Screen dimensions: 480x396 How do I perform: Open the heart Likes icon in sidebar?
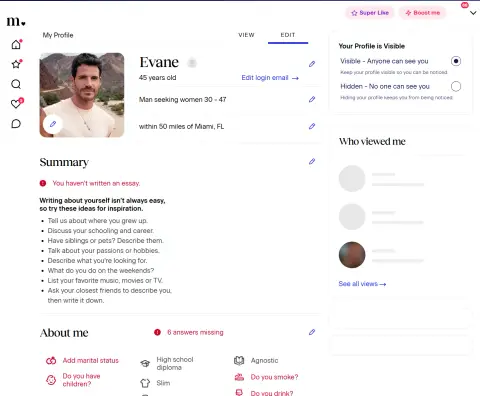[x=16, y=104]
